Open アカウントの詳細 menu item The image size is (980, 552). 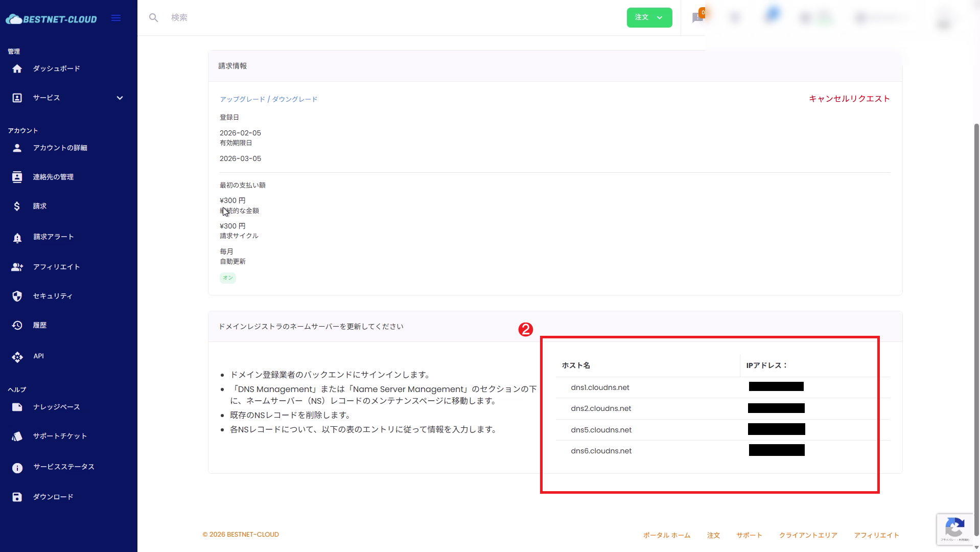(x=60, y=148)
